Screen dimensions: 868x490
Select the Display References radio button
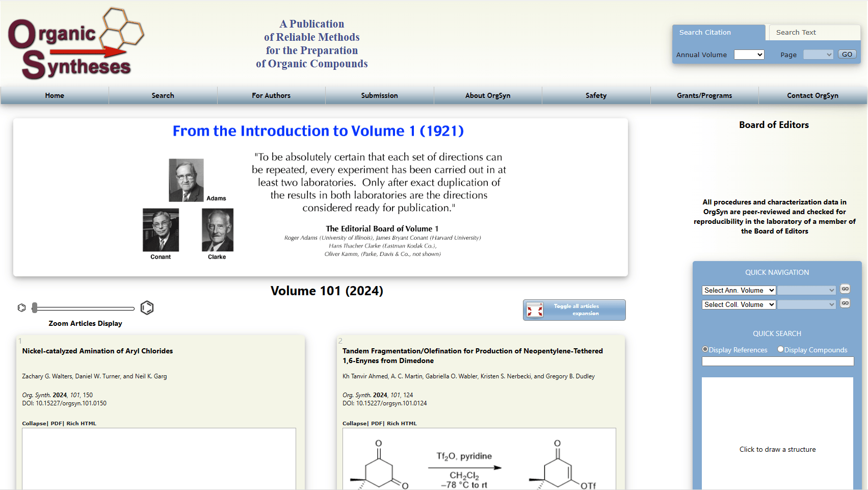pos(705,349)
